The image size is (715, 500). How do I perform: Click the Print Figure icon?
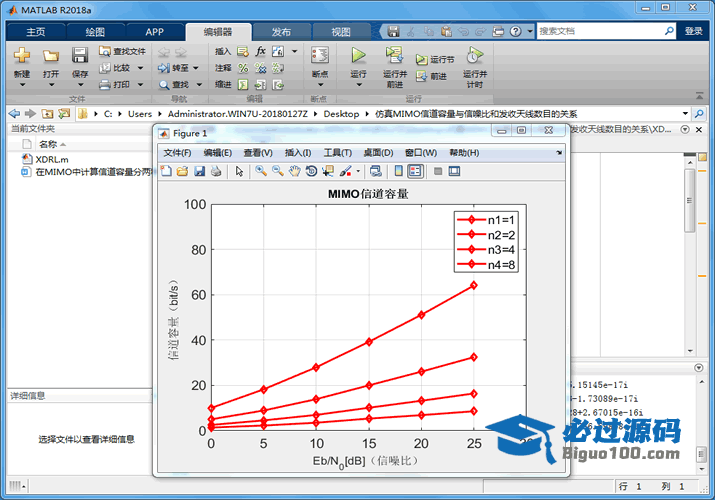pyautogui.click(x=215, y=171)
